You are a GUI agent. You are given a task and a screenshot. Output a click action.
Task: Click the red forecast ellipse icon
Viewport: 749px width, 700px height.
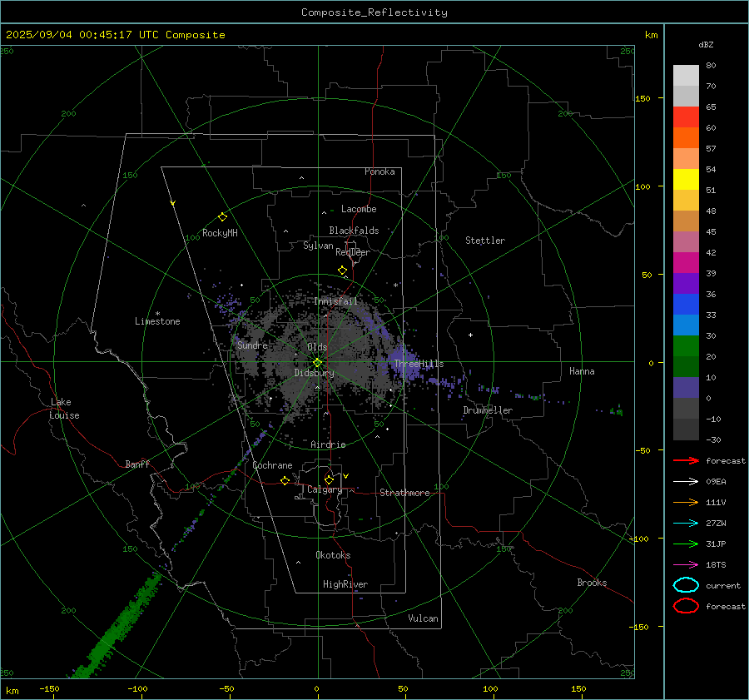686,606
